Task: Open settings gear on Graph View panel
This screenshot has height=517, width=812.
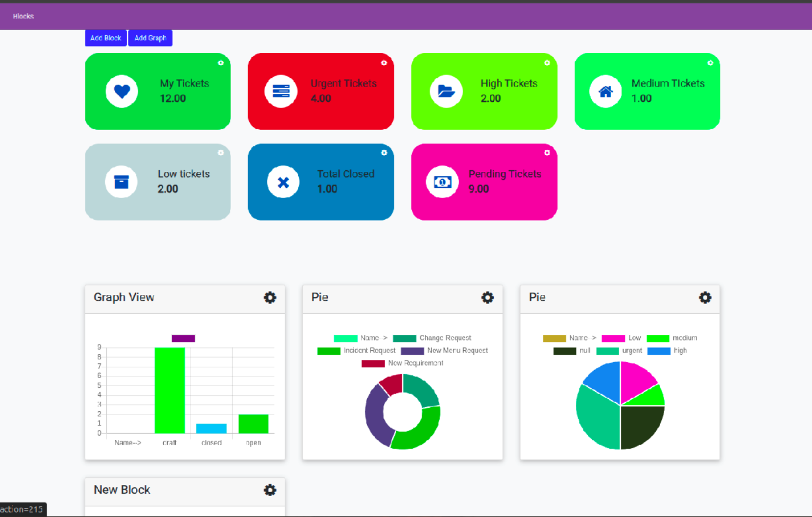Action: (270, 297)
